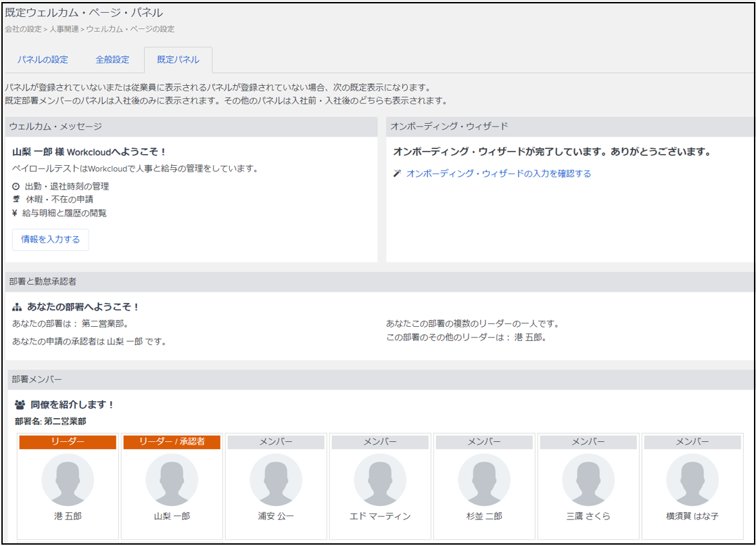Click the org chart icon beside あなたの部署へようこそ
The width and height of the screenshot is (756, 546).
(x=18, y=306)
